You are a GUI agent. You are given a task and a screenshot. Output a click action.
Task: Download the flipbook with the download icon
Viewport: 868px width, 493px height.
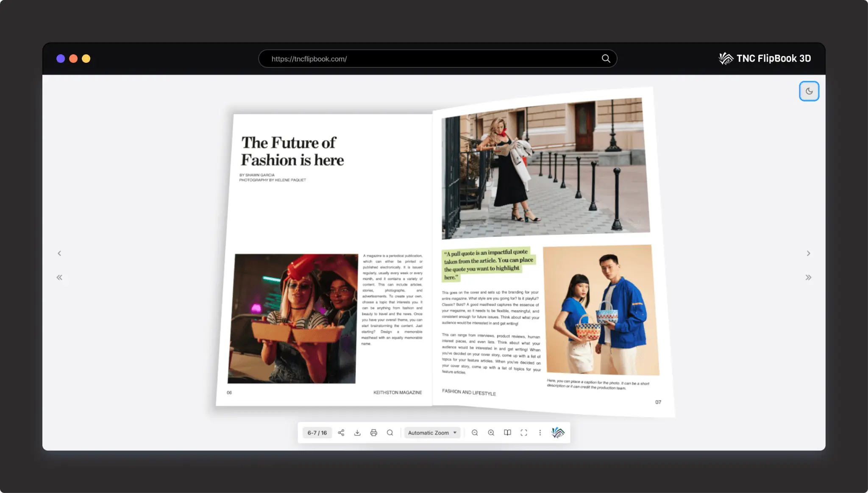click(x=357, y=433)
